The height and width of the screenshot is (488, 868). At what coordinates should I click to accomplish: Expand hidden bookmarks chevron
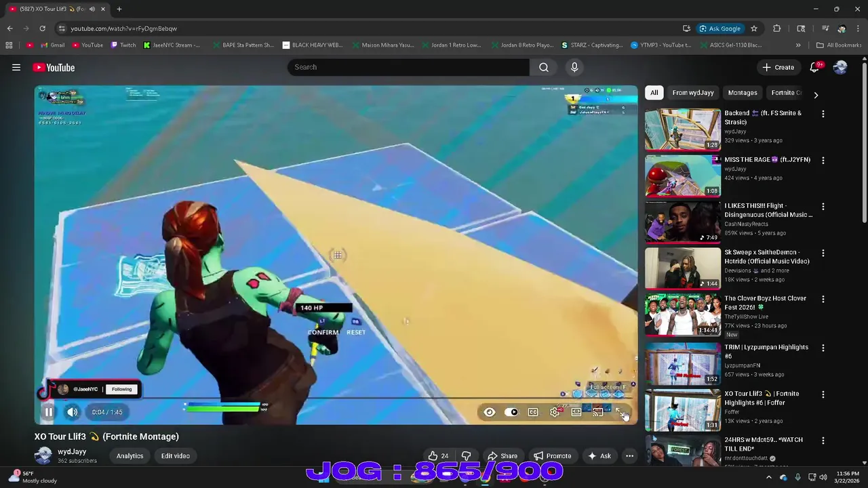pos(798,45)
